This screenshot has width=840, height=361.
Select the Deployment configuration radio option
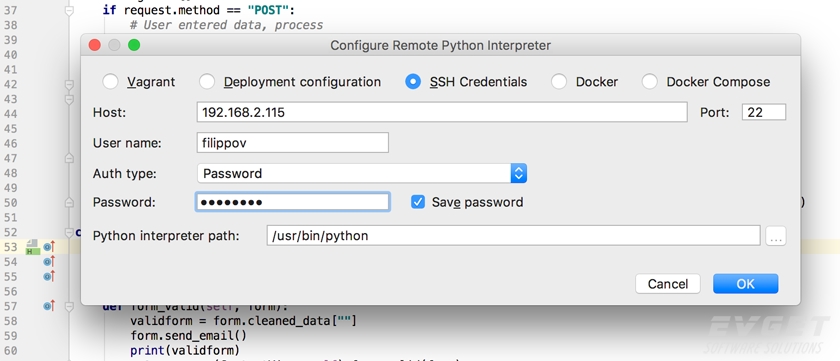coord(207,82)
